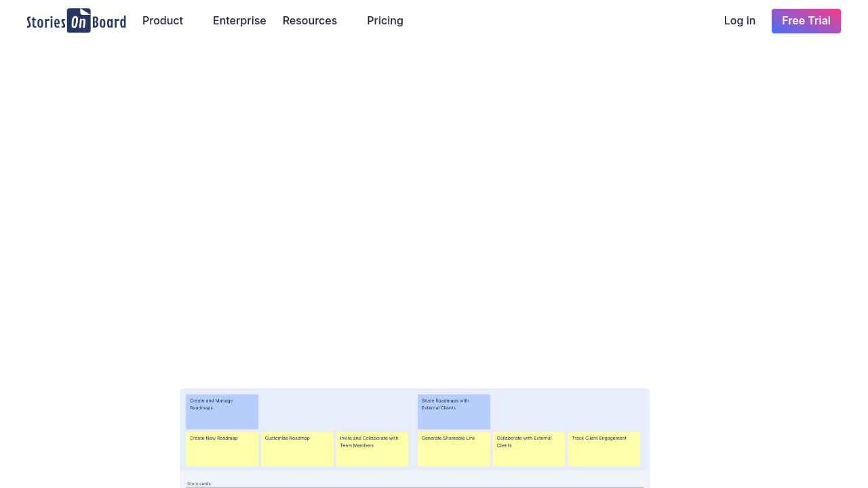This screenshot has width=868, height=488.
Task: Start a Free Trial
Action: (x=806, y=21)
